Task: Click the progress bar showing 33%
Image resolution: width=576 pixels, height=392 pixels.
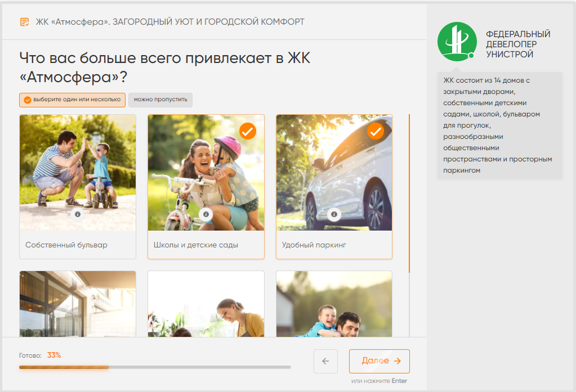Action: click(155, 367)
